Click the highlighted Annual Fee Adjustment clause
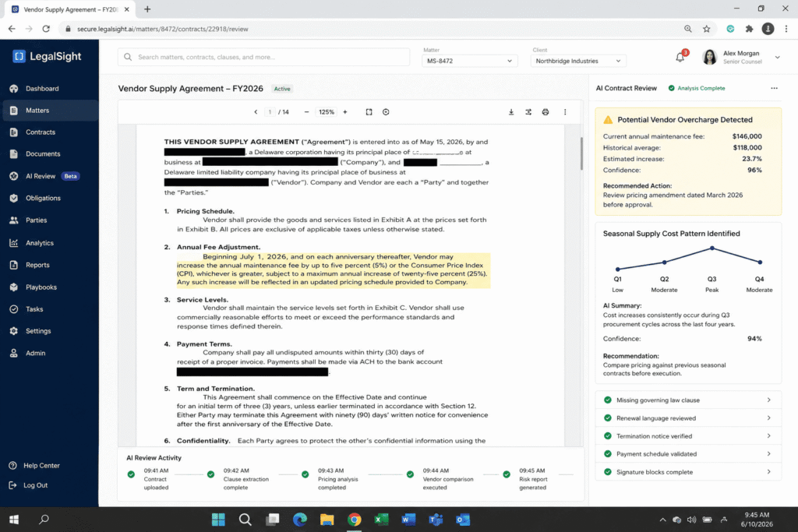This screenshot has height=532, width=798. coord(334,270)
